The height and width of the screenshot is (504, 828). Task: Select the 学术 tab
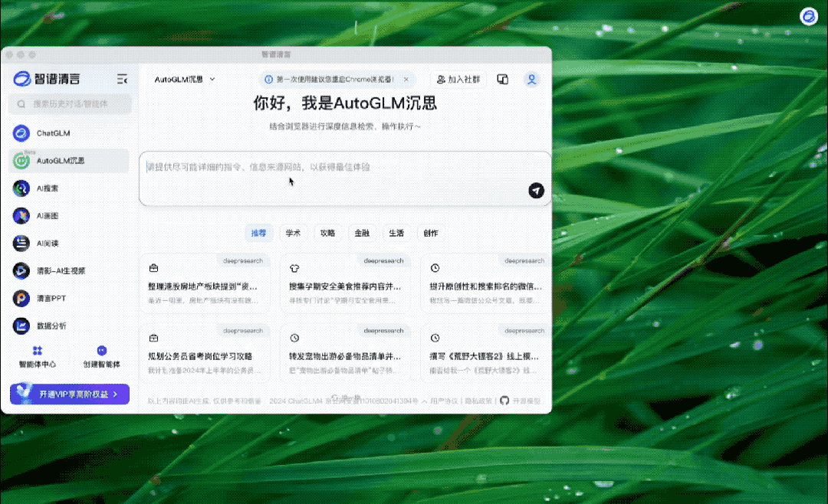tap(293, 233)
